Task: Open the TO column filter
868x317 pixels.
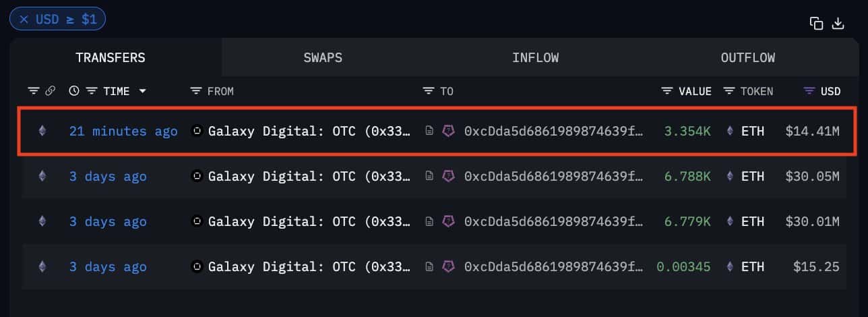Action: tap(428, 91)
